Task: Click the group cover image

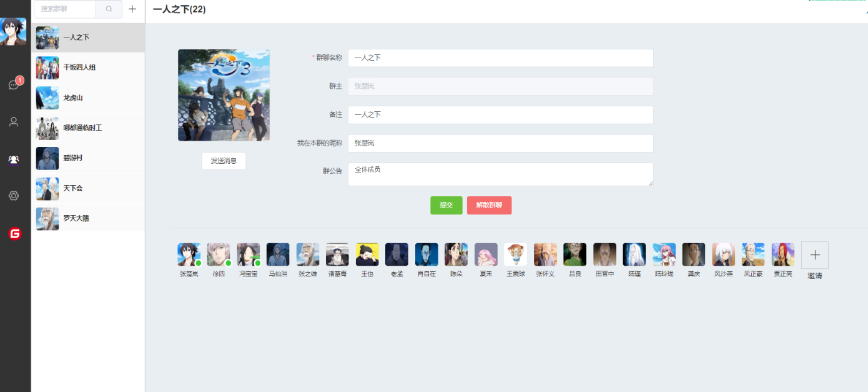Action: 224,95
